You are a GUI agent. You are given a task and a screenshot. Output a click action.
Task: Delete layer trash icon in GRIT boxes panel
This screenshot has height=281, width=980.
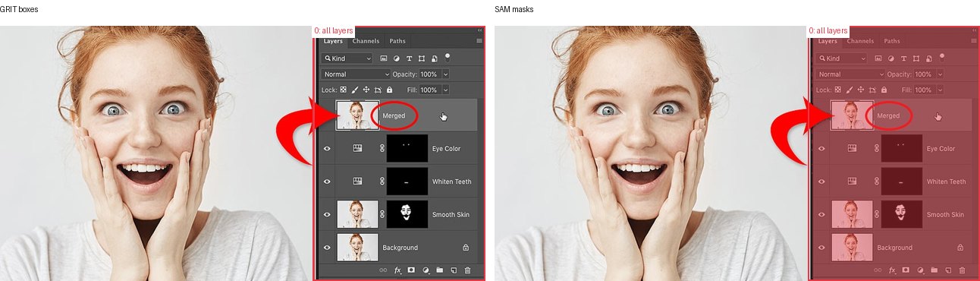(x=467, y=270)
